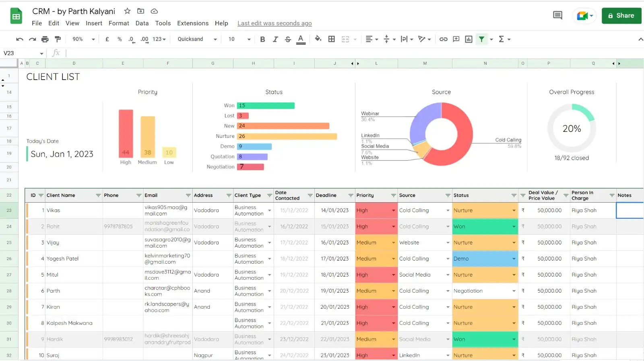Open Priority dropdown in Vikas row

click(393, 210)
